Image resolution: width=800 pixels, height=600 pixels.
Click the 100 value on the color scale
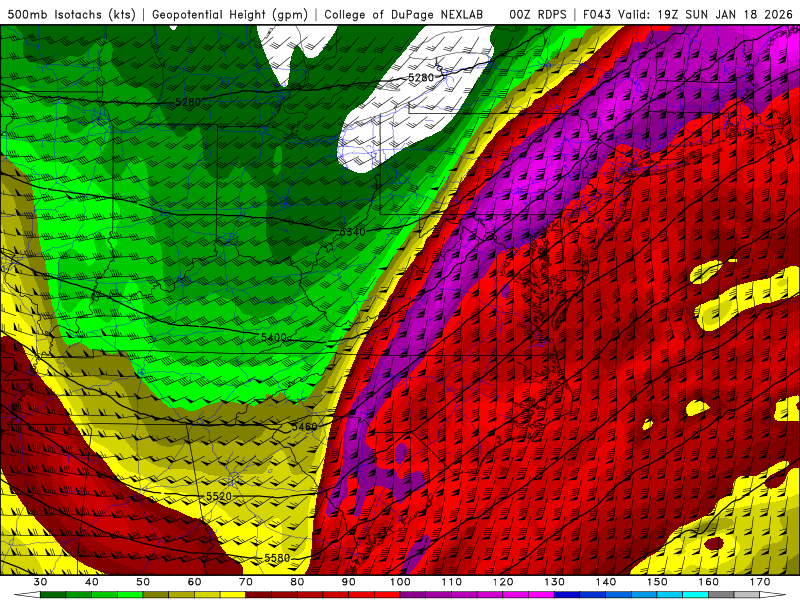pos(400,582)
